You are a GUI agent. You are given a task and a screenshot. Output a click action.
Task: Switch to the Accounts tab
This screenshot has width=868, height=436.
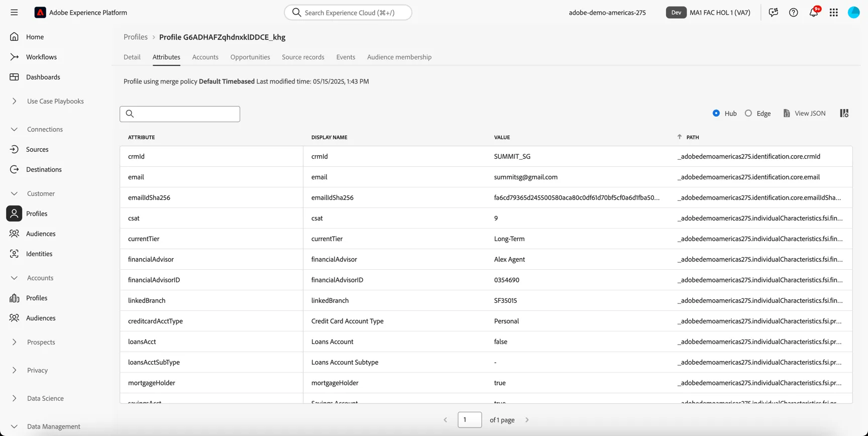pyautogui.click(x=205, y=57)
